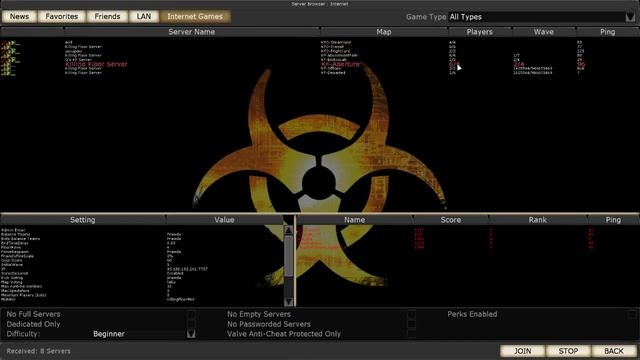Open the Difficulty dropdown set to Beginner
Viewport: 640px width, 360px height.
point(191,334)
